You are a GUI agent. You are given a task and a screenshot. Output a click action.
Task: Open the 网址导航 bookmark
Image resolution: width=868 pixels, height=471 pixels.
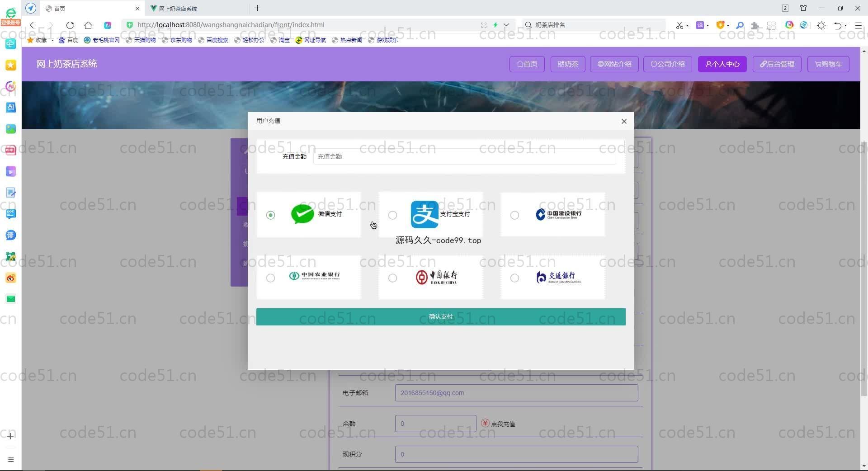tap(311, 40)
